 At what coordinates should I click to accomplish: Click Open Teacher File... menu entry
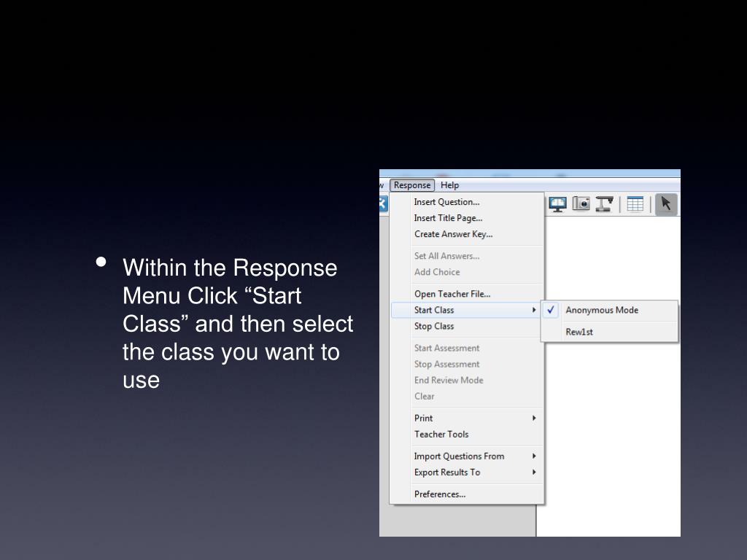pos(467,295)
